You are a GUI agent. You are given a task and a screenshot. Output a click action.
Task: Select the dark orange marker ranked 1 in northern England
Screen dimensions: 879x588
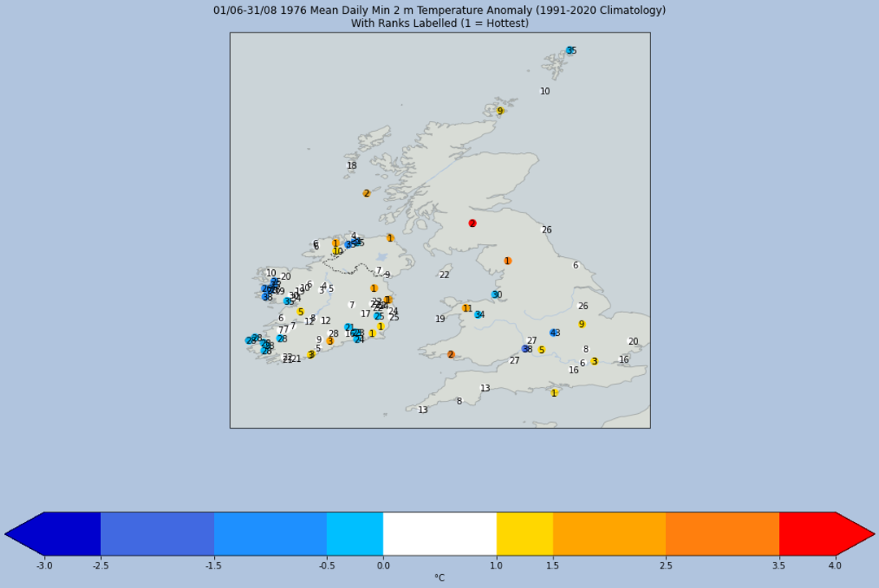coord(508,261)
